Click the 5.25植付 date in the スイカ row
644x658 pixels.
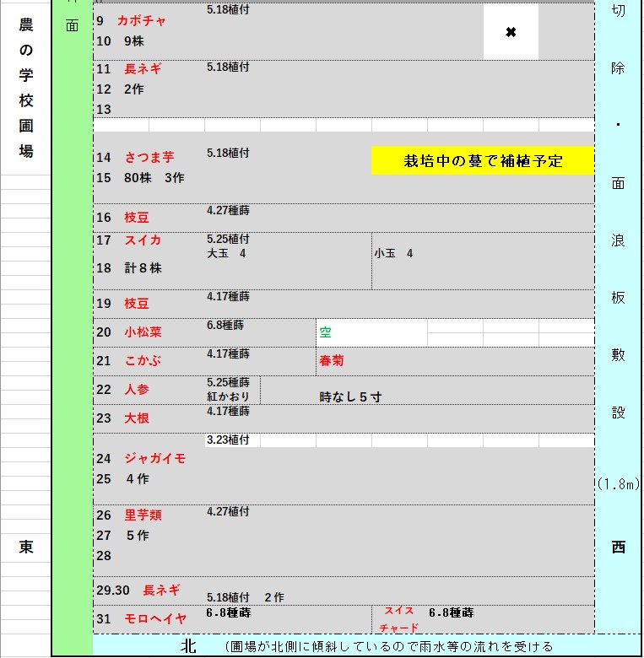228,240
